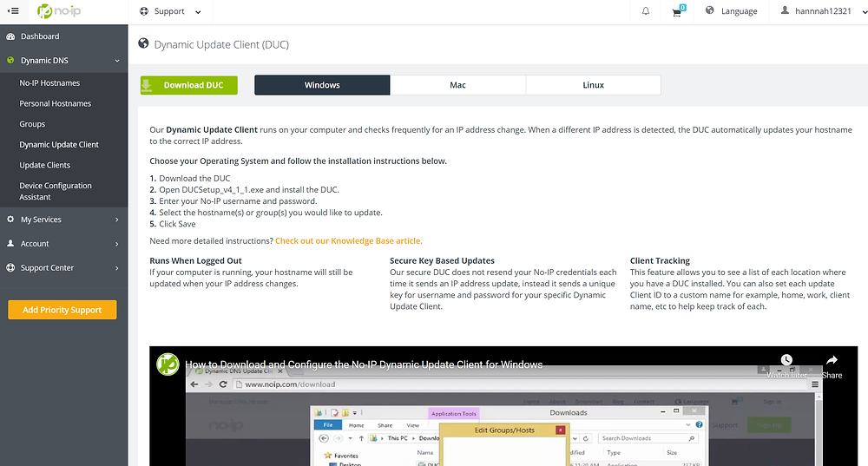The height and width of the screenshot is (466, 868).
Task: Switch to the Linux tab
Action: click(594, 85)
